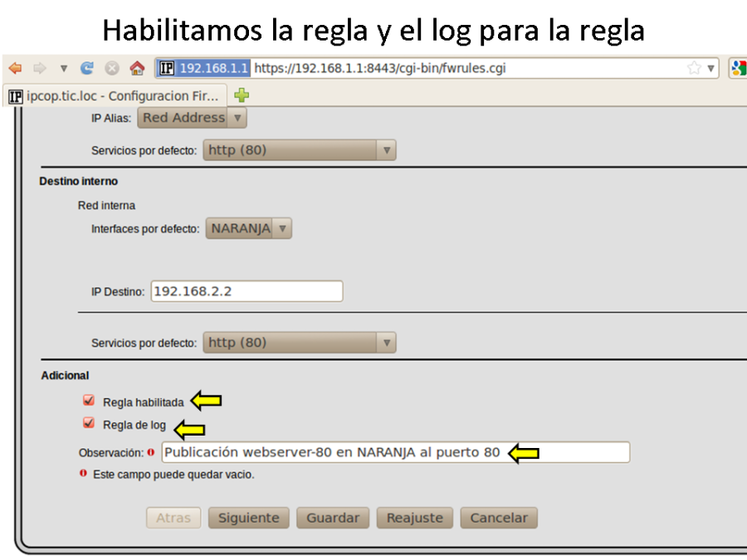The width and height of the screenshot is (747, 560).
Task: Click the stop loading icon
Action: pos(112,68)
